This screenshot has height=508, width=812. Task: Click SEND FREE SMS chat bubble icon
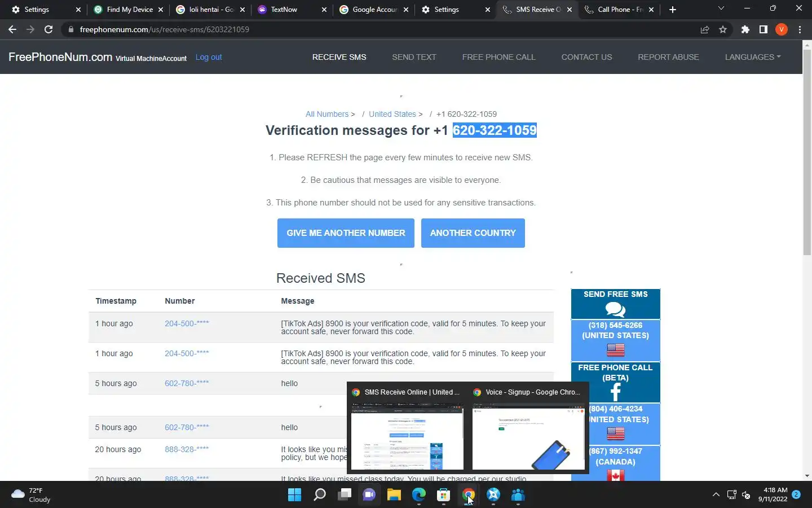[615, 309]
